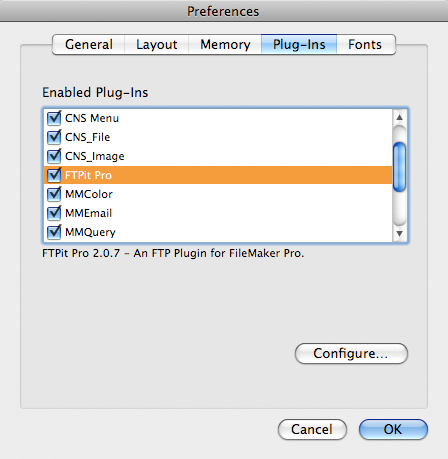Screen dimensions: 448x459
Task: Uncheck the FTPit Pro checkbox
Action: click(x=54, y=175)
